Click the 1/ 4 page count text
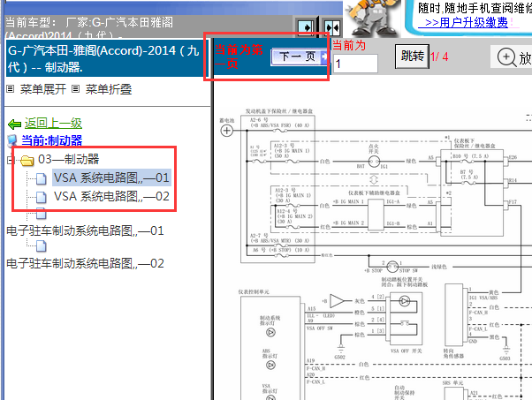The height and width of the screenshot is (400, 532). pyautogui.click(x=440, y=57)
